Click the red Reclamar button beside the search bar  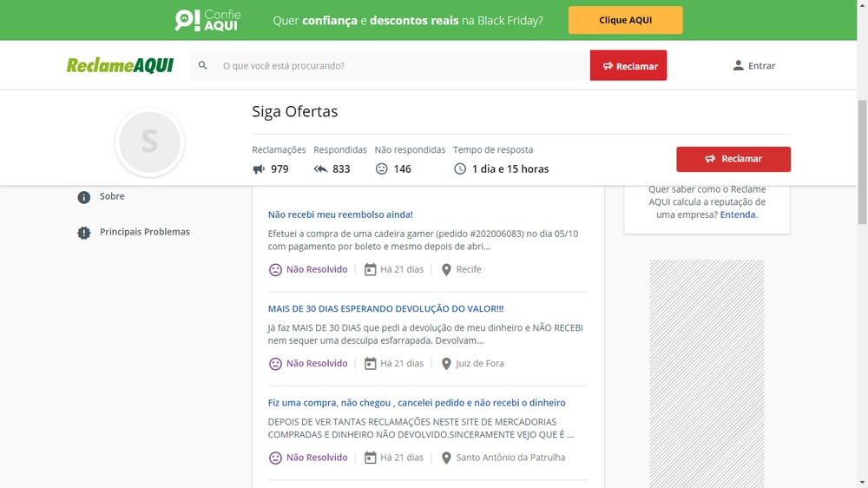pyautogui.click(x=628, y=65)
